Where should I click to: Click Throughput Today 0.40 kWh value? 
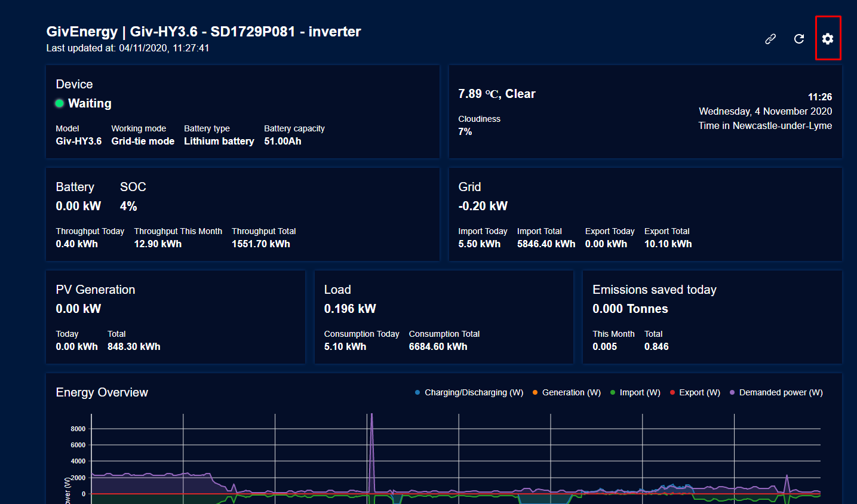[x=77, y=244]
